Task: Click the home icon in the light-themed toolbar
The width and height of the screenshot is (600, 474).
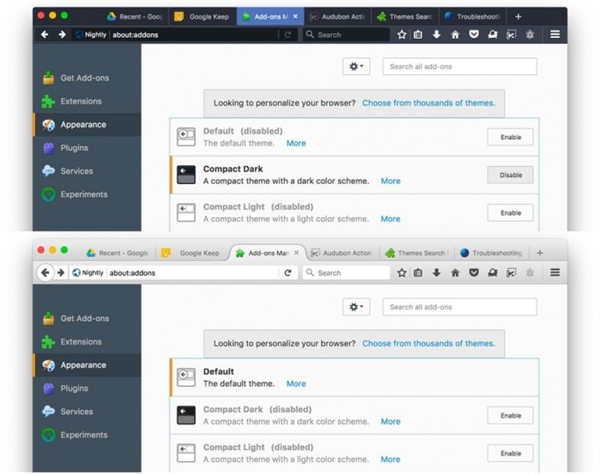Action: point(455,272)
